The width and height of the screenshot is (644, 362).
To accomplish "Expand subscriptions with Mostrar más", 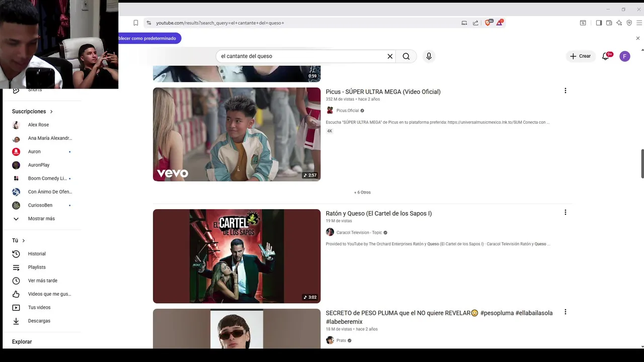I will point(42,219).
